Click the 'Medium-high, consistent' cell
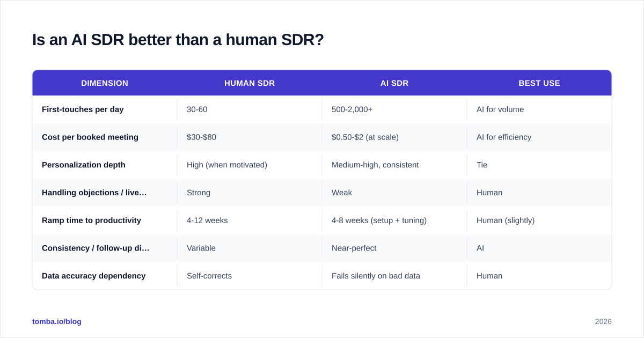This screenshot has width=644, height=338. (375, 165)
